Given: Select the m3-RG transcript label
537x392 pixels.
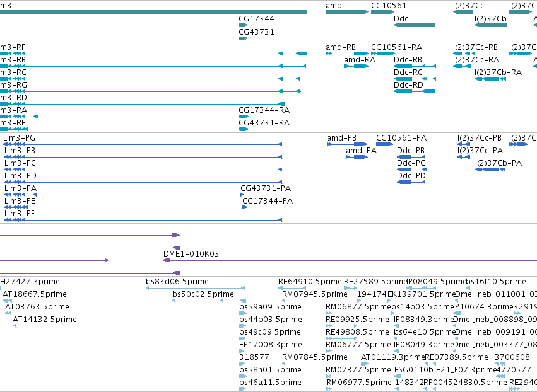Looking at the screenshot, I should coord(13,85).
